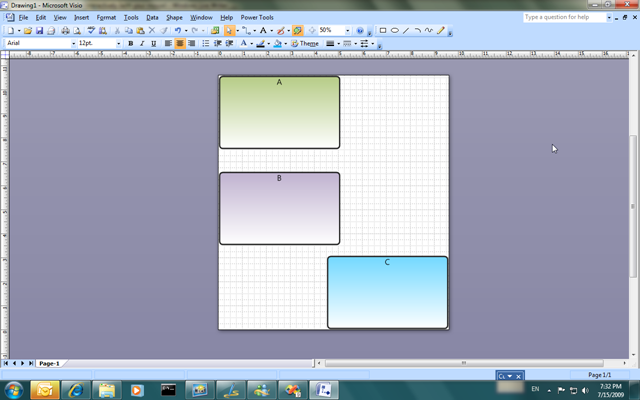640x400 pixels.
Task: Toggle Underline text formatting
Action: (154, 44)
